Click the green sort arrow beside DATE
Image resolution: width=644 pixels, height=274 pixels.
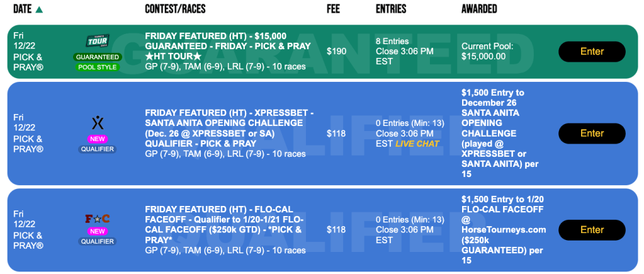(39, 9)
